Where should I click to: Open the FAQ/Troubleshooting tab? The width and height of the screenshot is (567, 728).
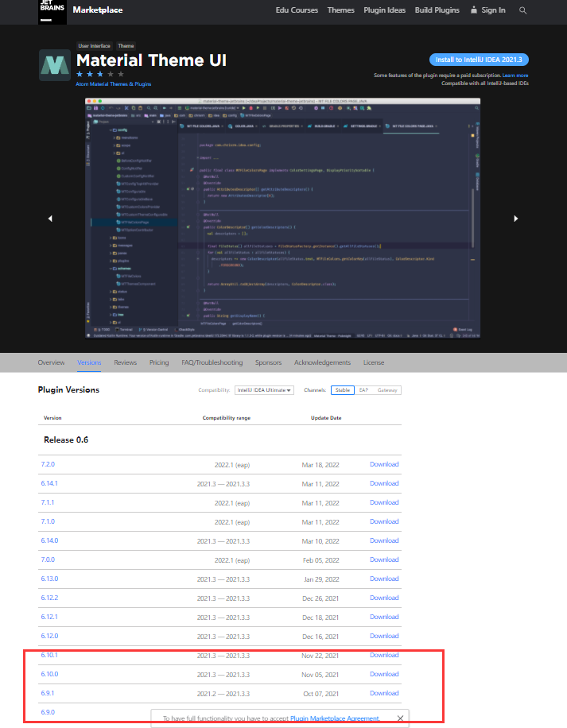[x=212, y=362]
